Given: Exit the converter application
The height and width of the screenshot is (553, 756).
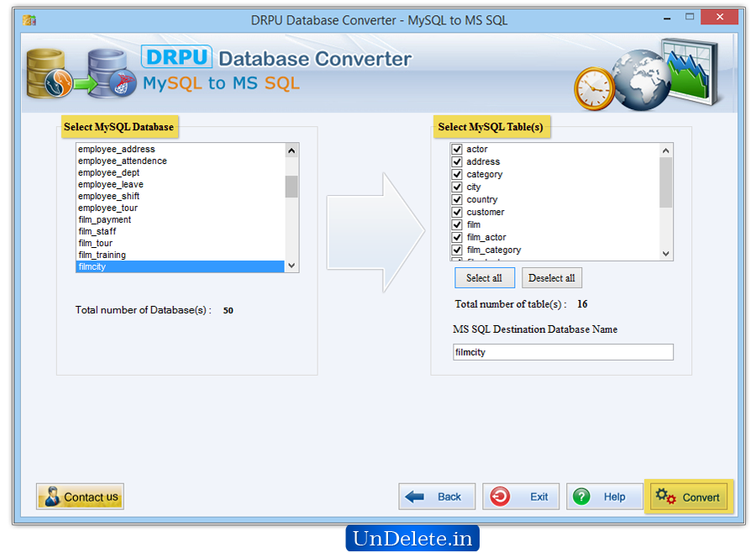Looking at the screenshot, I should pyautogui.click(x=521, y=497).
